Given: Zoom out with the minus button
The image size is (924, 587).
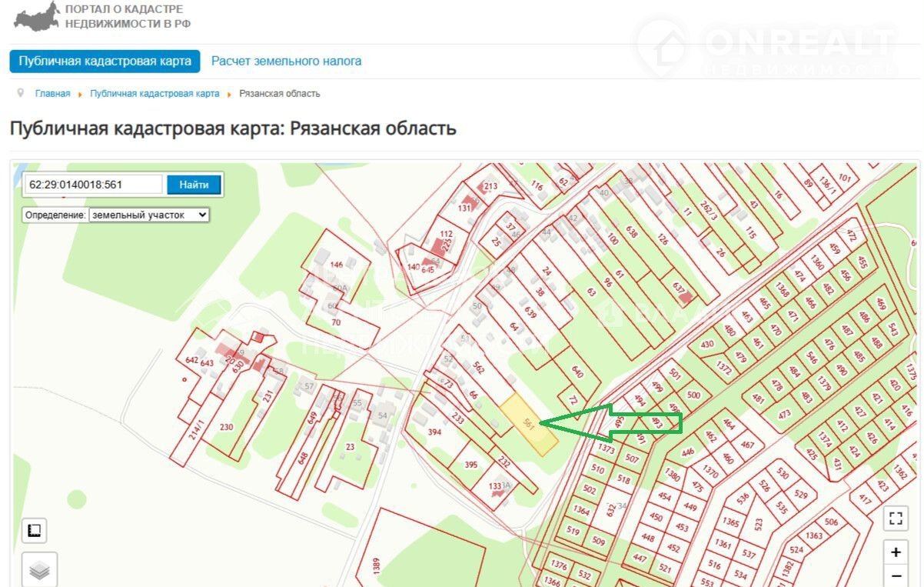Looking at the screenshot, I should [895, 576].
